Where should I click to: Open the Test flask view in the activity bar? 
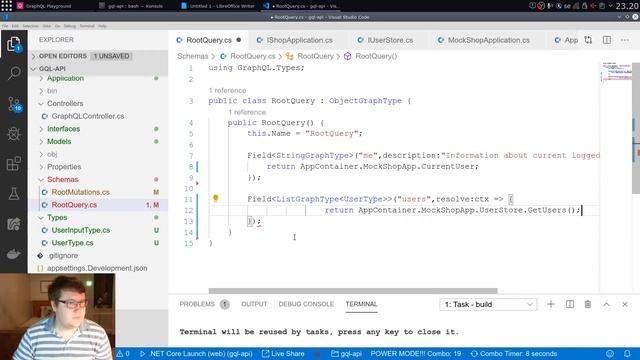point(13,193)
